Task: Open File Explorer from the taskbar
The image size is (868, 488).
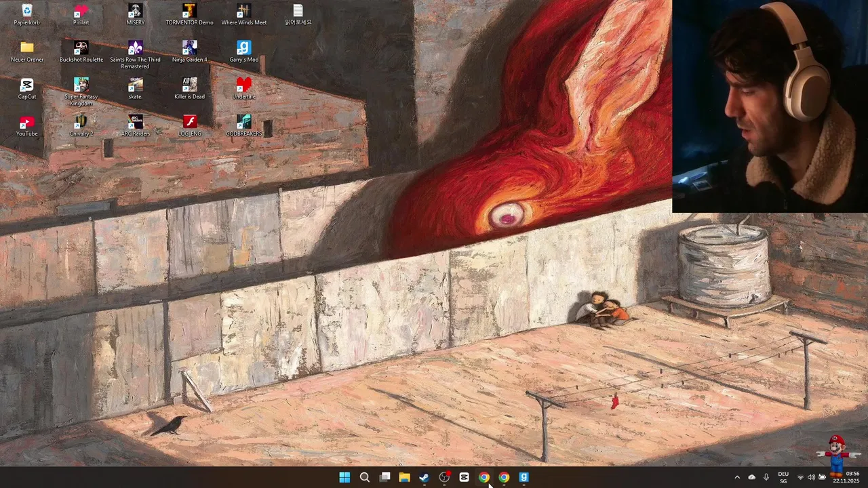Action: (404, 477)
